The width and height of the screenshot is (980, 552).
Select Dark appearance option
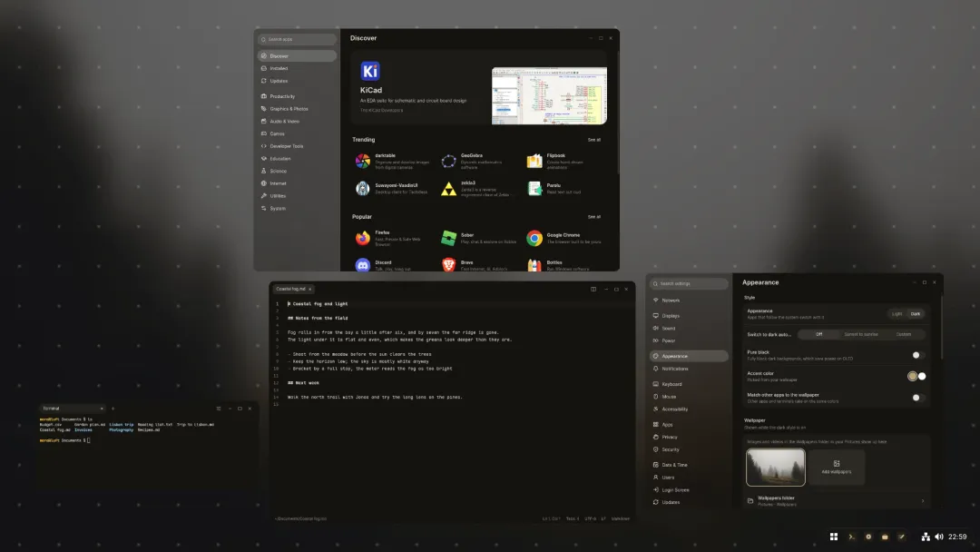915,314
